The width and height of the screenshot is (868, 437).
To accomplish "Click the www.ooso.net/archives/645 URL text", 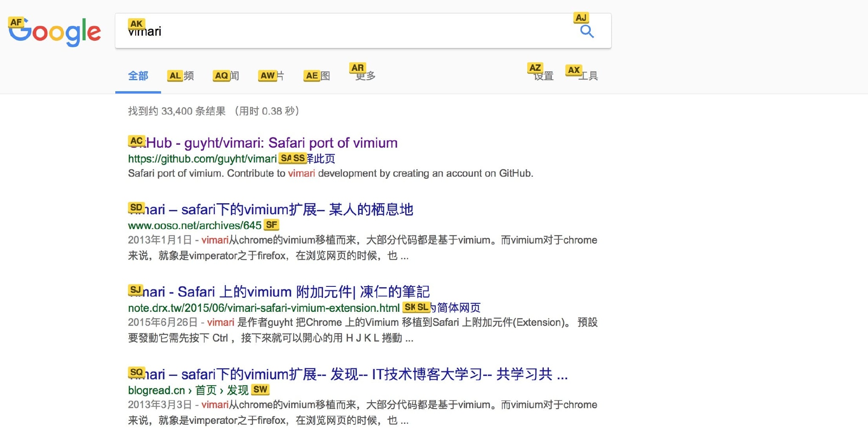I will pyautogui.click(x=195, y=225).
